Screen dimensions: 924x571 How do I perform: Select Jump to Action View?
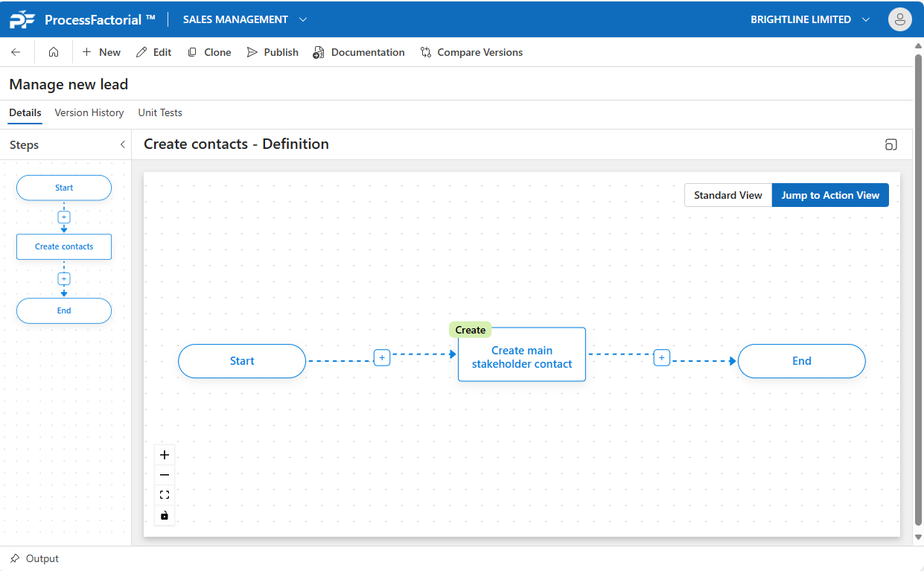click(x=830, y=195)
